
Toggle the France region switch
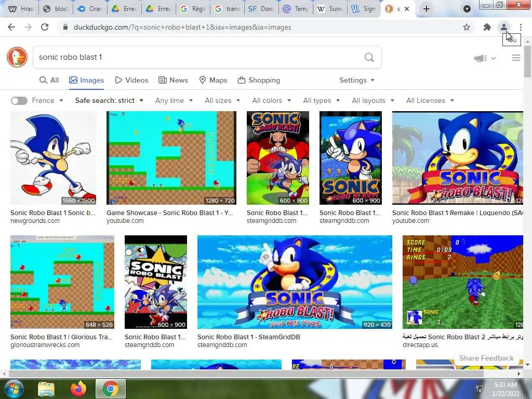tap(19, 101)
